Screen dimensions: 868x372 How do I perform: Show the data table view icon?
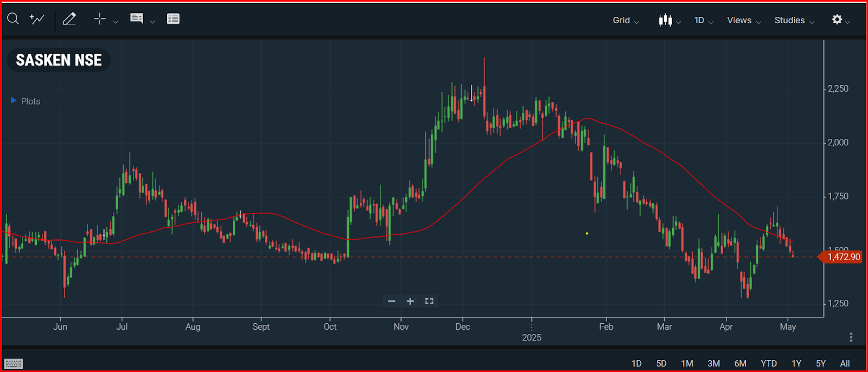173,19
